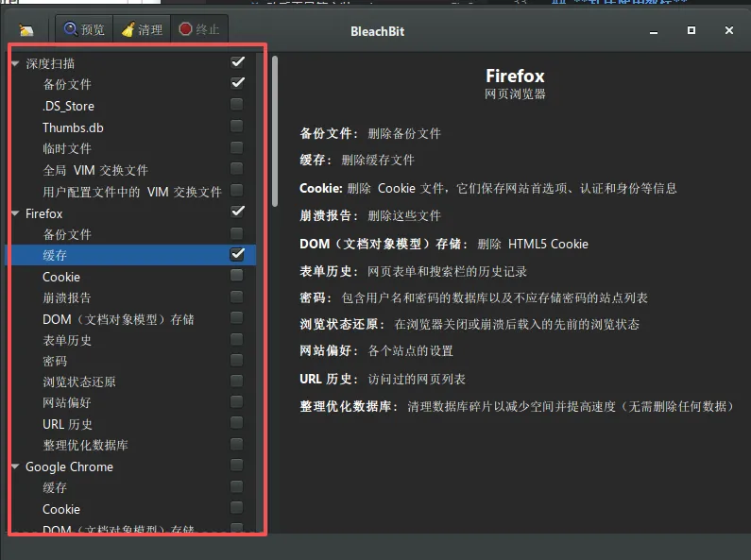Collapse the Firefox tree group
Image resolution: width=751 pixels, height=560 pixels.
click(x=15, y=213)
